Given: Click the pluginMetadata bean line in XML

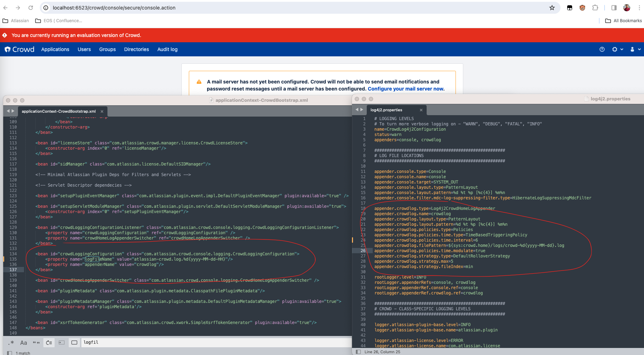Looking at the screenshot, I should coord(150,291).
